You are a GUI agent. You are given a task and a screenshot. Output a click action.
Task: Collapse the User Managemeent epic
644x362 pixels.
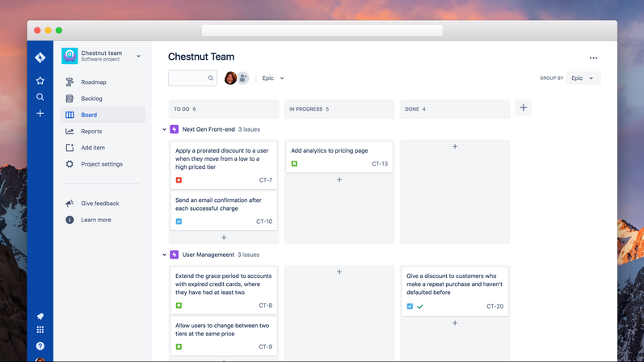[164, 255]
